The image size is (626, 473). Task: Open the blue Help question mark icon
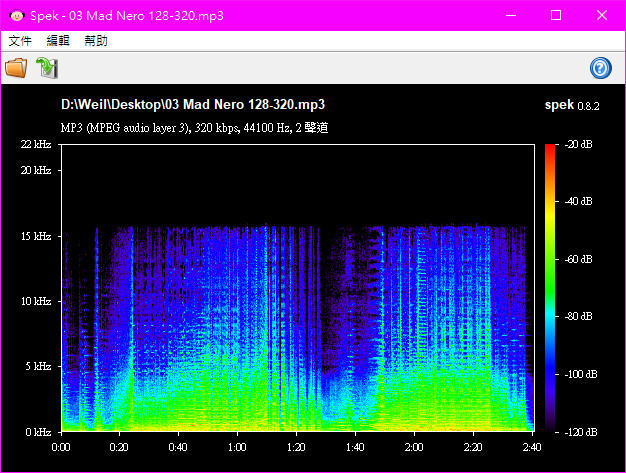[601, 68]
